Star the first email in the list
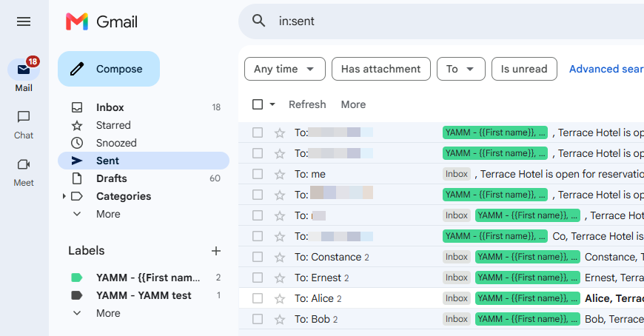Image resolution: width=644 pixels, height=336 pixels. (280, 132)
